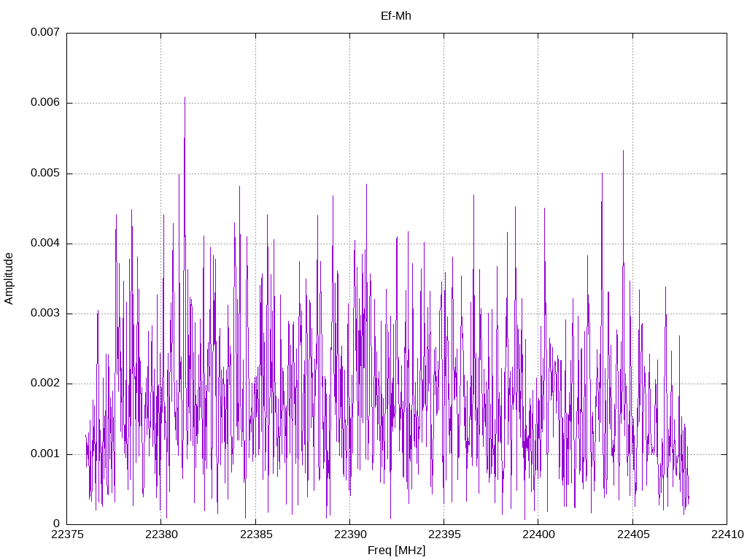Click the y-axis origin label 0

(56, 524)
